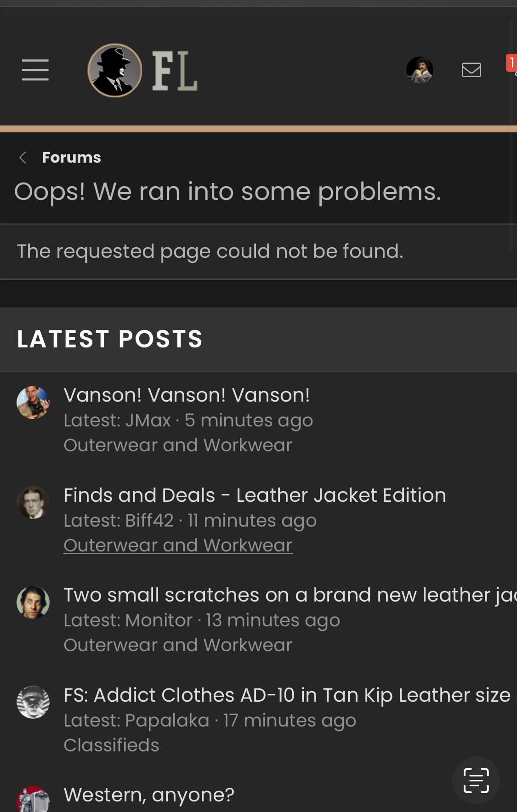517x812 pixels.
Task: View Biff42's avatar on Finds thread
Action: tap(33, 502)
